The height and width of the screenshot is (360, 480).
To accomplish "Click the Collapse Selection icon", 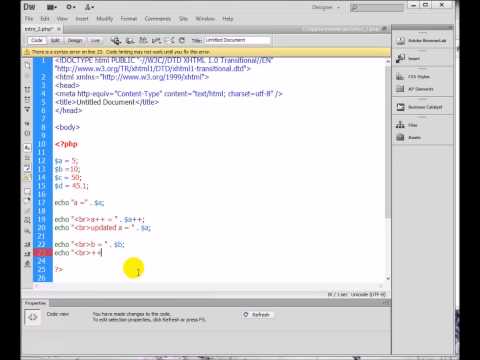I will [28, 99].
